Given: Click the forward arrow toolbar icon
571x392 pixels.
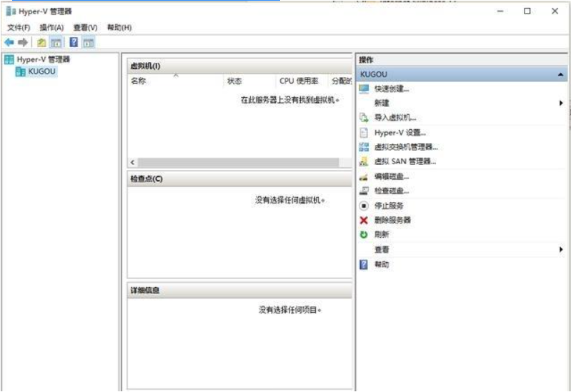Looking at the screenshot, I should pyautogui.click(x=23, y=43).
